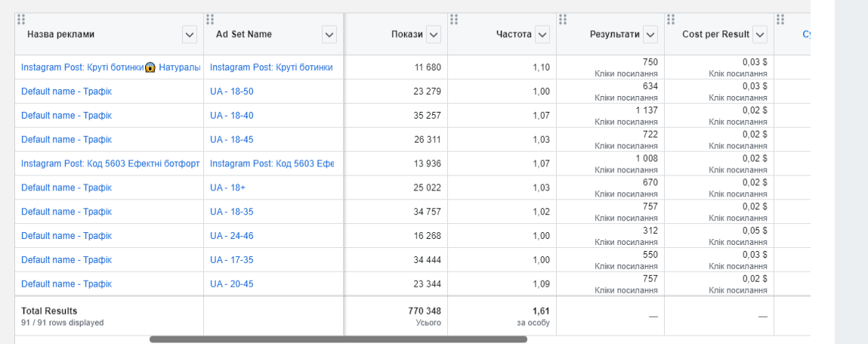The width and height of the screenshot is (868, 344).
Task: Select impressions value 11 680
Action: click(x=428, y=67)
